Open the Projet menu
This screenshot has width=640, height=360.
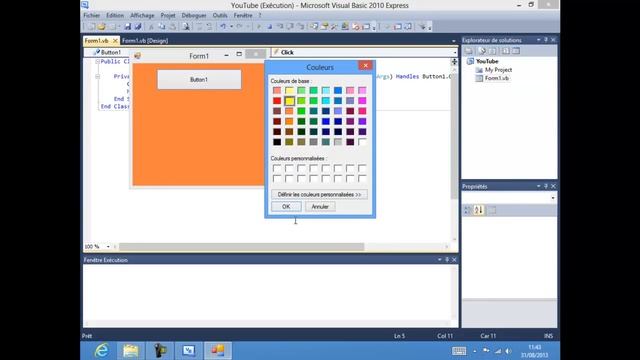[168, 16]
